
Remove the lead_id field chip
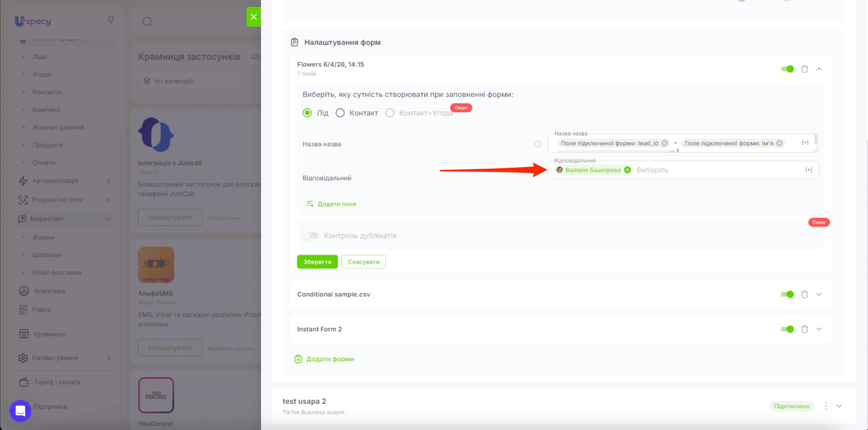(x=664, y=143)
